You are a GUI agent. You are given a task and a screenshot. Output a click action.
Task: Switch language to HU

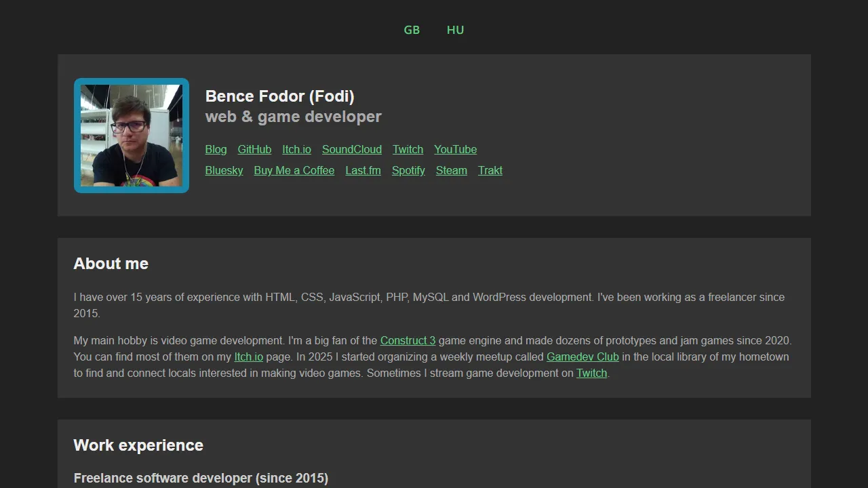(455, 30)
